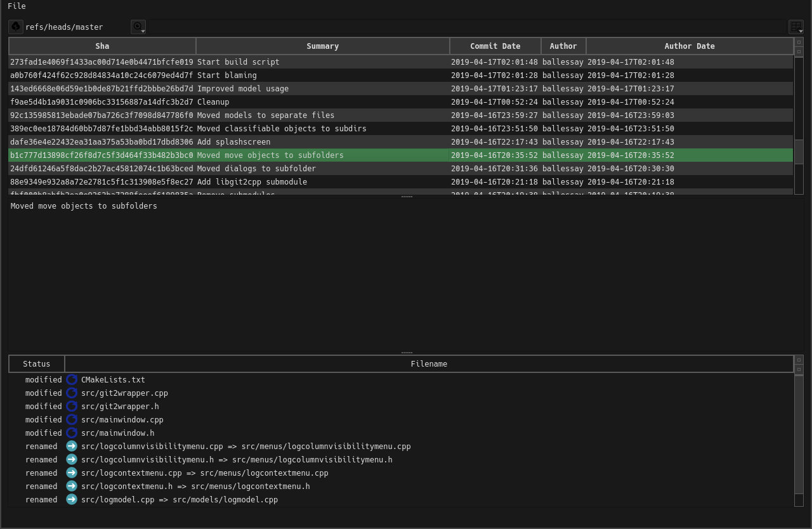Sort commits by the Sha column header

click(102, 46)
